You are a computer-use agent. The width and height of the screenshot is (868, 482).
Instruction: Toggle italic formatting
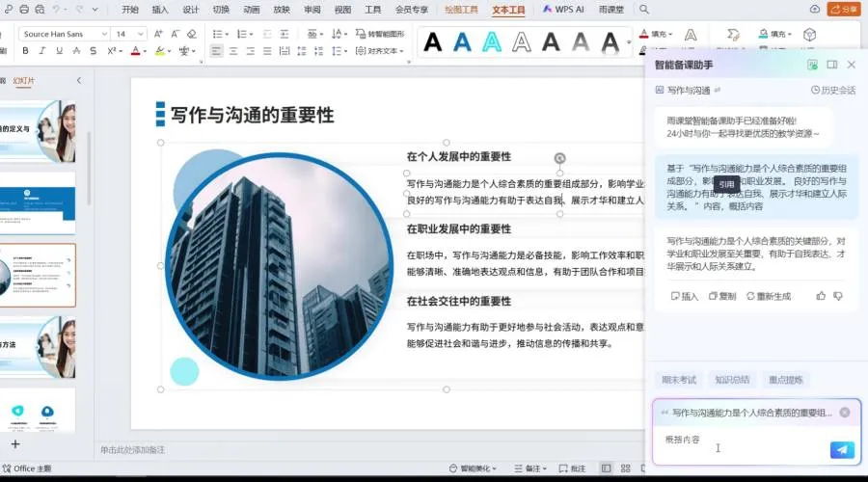click(42, 51)
